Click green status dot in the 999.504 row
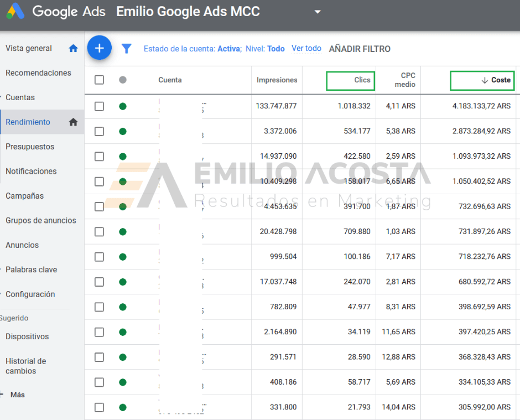Viewport: 520px width, 420px height. tap(123, 257)
